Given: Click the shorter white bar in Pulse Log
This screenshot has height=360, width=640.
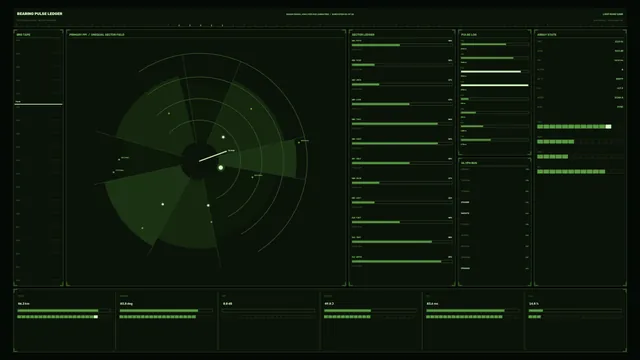Looking at the screenshot, I should click(x=491, y=71).
